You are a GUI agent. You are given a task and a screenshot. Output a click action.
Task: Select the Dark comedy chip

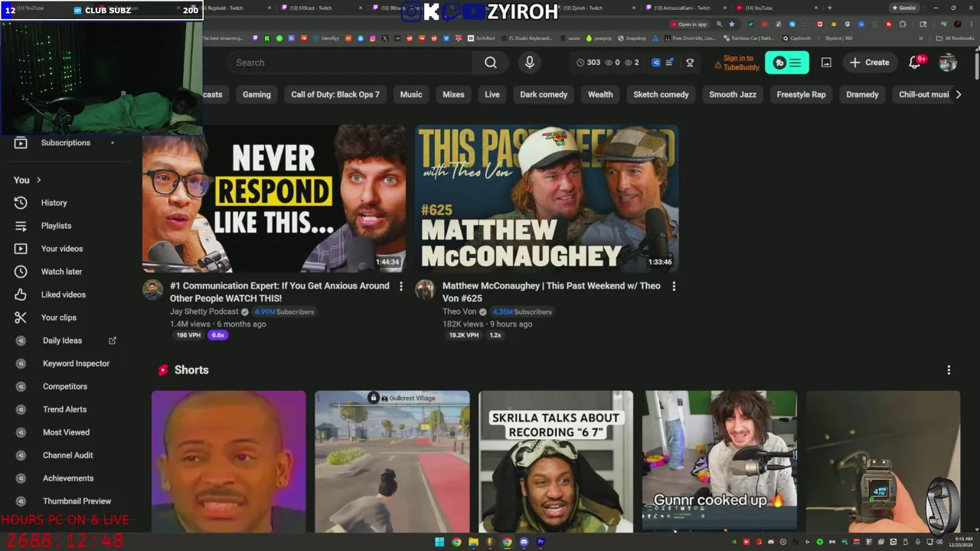pyautogui.click(x=544, y=95)
